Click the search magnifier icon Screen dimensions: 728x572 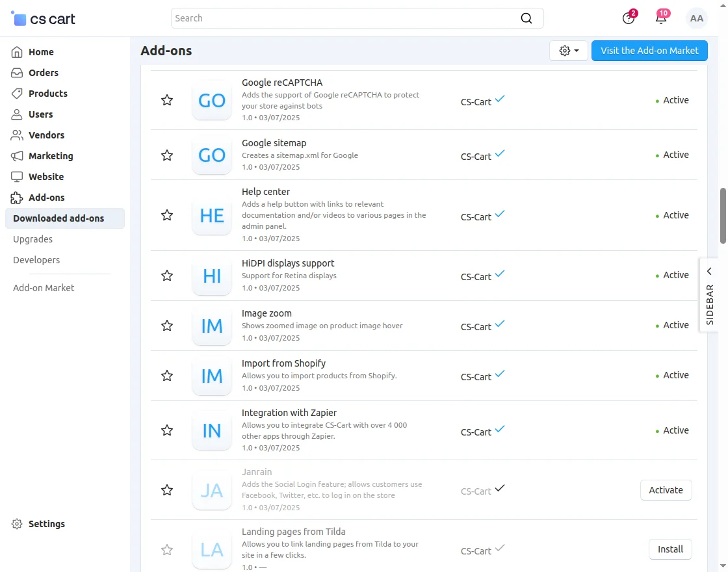pyautogui.click(x=526, y=18)
